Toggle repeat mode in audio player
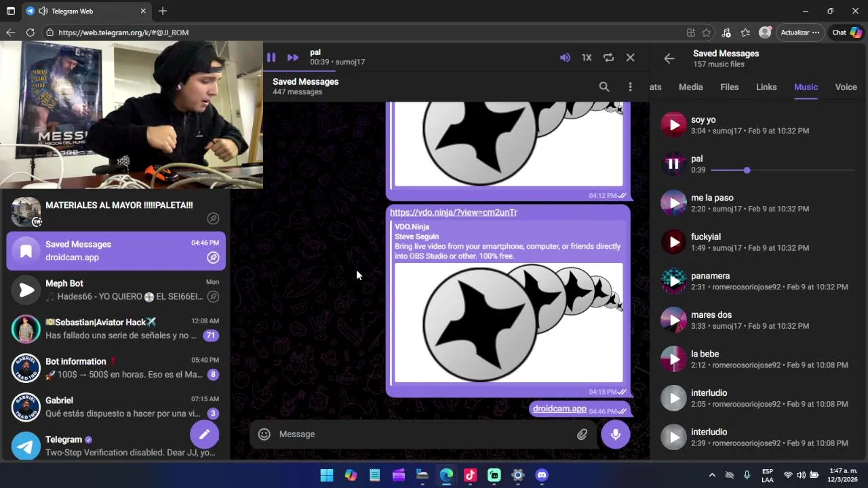Viewport: 868px width, 488px height. [x=608, y=58]
